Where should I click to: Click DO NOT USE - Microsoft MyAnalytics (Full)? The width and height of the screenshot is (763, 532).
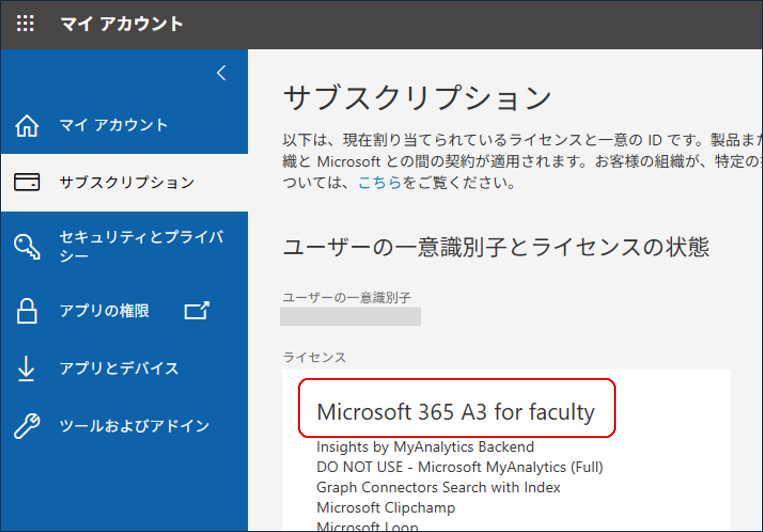coord(459,467)
